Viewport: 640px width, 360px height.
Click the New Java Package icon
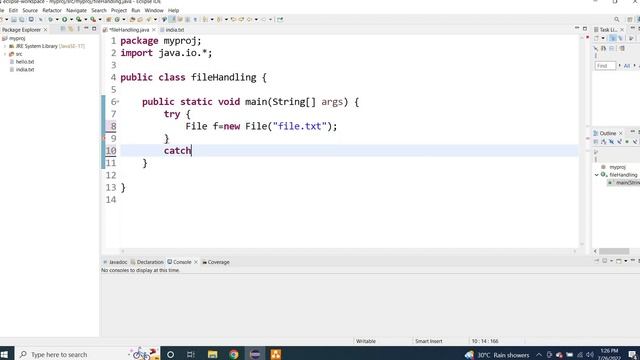coord(109,19)
